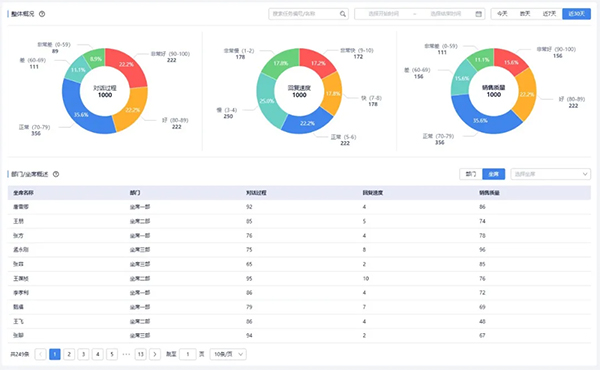Click the help icon beside 整体概况
Image resolution: width=600 pixels, height=370 pixels.
point(42,14)
